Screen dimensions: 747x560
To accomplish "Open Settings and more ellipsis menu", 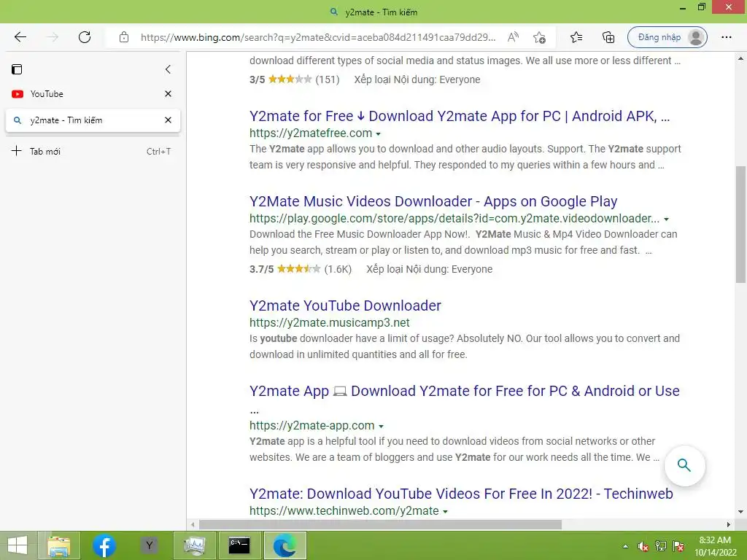I will [x=726, y=37].
